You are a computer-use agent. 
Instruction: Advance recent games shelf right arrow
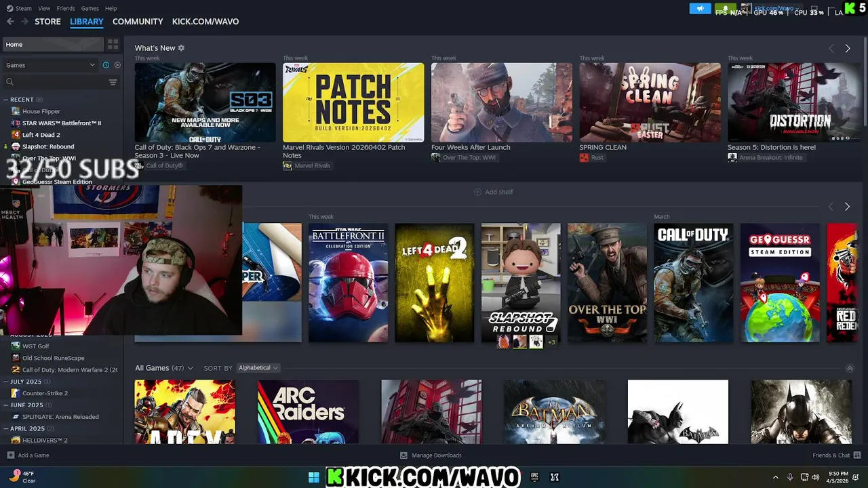[847, 207]
